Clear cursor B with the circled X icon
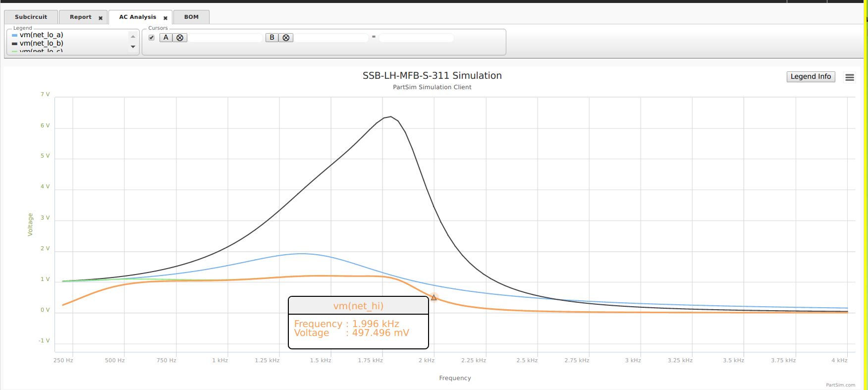 pyautogui.click(x=286, y=38)
